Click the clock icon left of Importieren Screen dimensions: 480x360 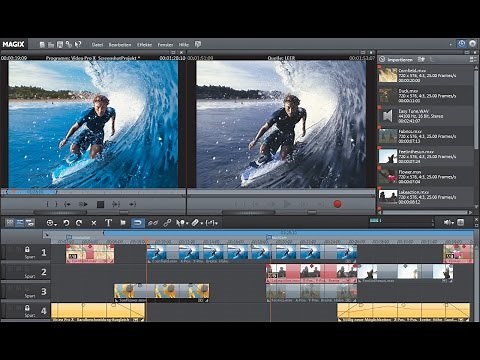(x=382, y=60)
